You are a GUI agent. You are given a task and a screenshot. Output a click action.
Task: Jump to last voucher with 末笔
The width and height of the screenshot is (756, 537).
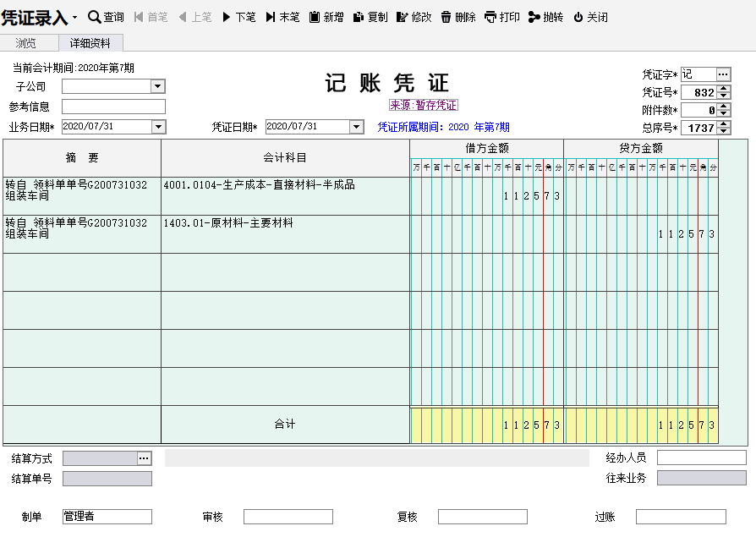282,17
